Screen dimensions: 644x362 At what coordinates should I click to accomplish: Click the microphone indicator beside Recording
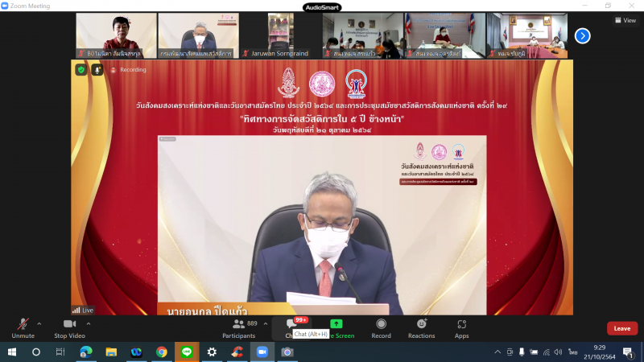[x=97, y=70]
